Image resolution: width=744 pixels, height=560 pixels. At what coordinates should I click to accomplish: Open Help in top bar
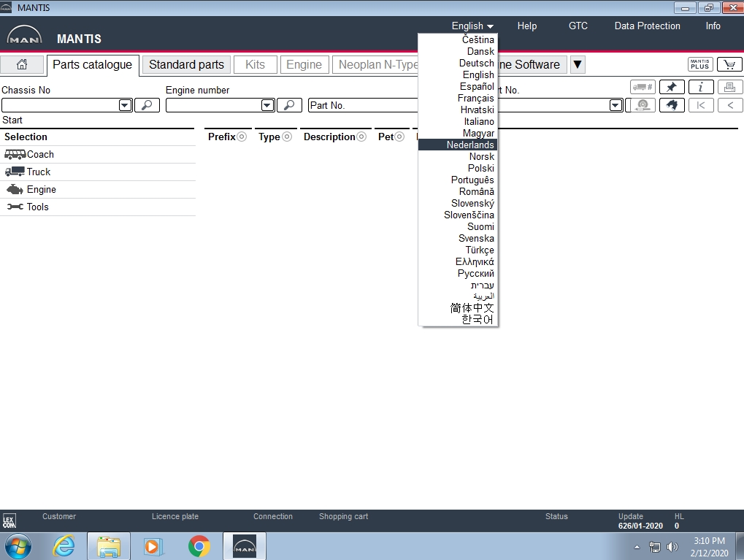pos(527,26)
